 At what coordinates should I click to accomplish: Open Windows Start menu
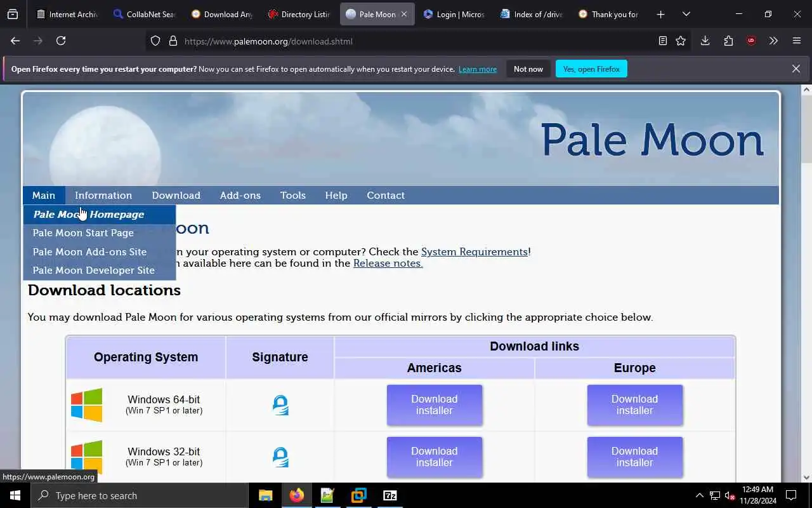click(15, 495)
